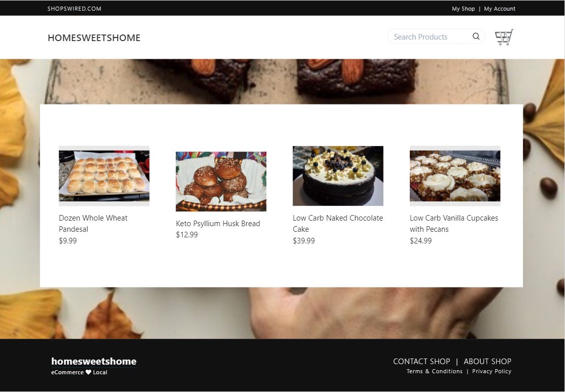
Task: Select Dozen Whole Wheat Pandesal title
Action: click(x=93, y=223)
